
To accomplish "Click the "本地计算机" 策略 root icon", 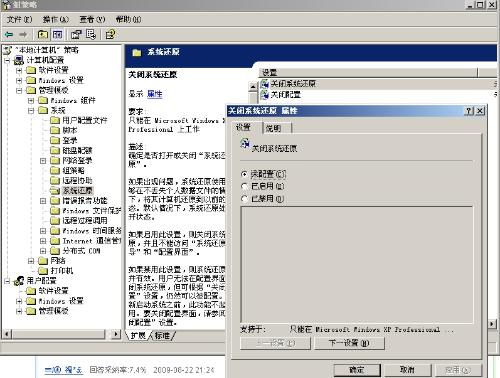I will point(8,50).
